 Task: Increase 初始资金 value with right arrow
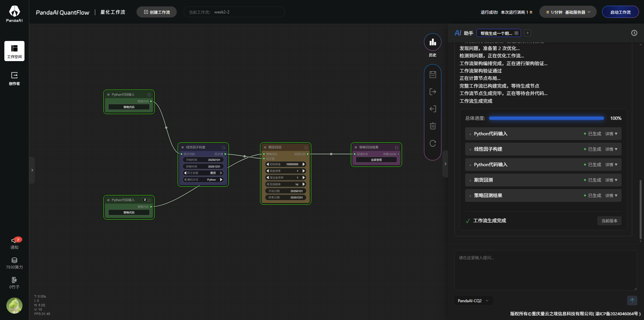point(304,164)
